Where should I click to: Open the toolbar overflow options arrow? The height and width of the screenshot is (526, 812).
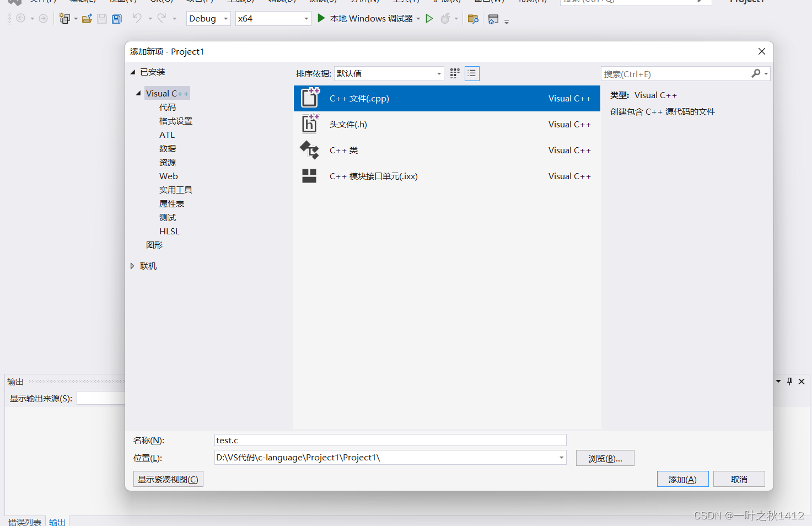[507, 22]
